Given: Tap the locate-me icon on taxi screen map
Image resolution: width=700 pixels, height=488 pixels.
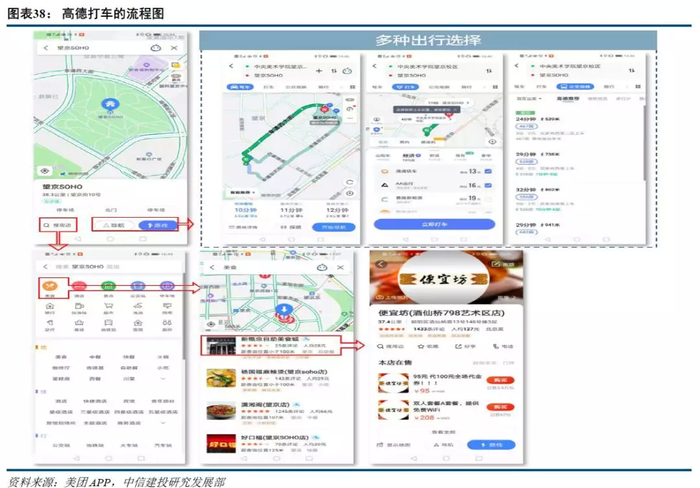Looking at the screenshot, I should coord(492,142).
